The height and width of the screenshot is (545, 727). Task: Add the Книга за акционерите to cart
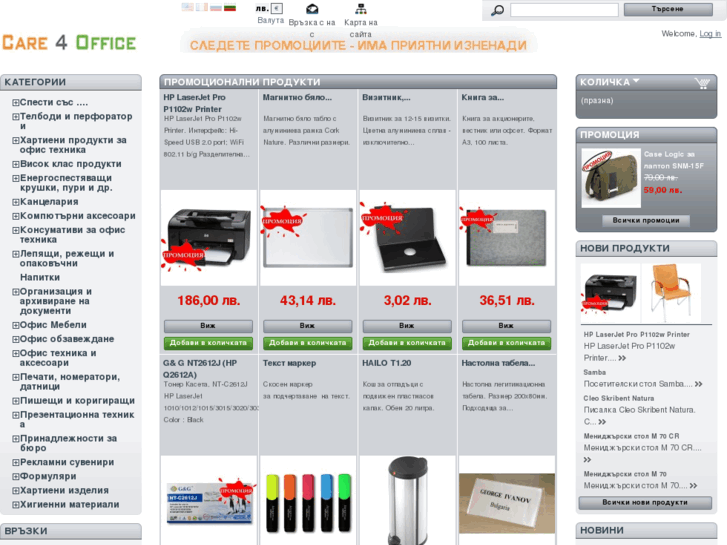click(506, 343)
